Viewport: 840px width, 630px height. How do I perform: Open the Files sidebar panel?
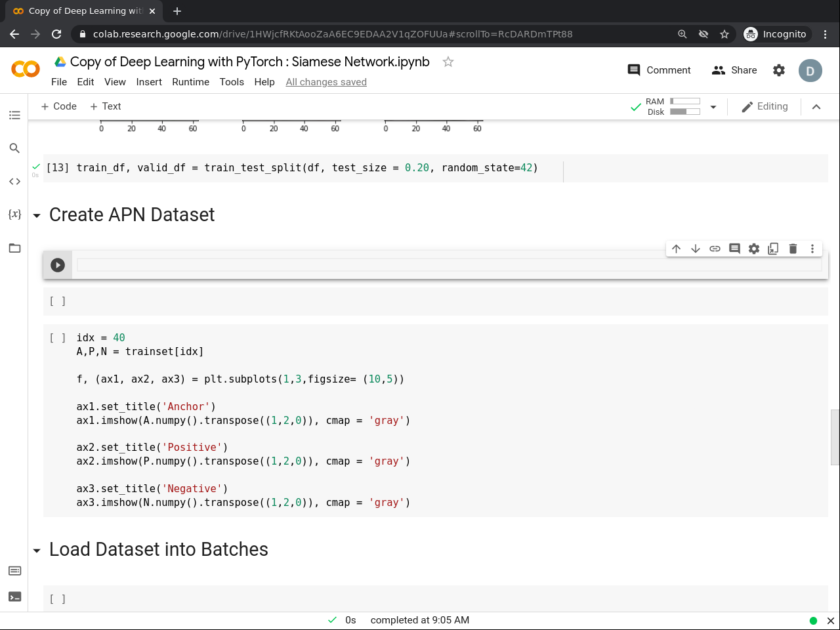tap(14, 248)
